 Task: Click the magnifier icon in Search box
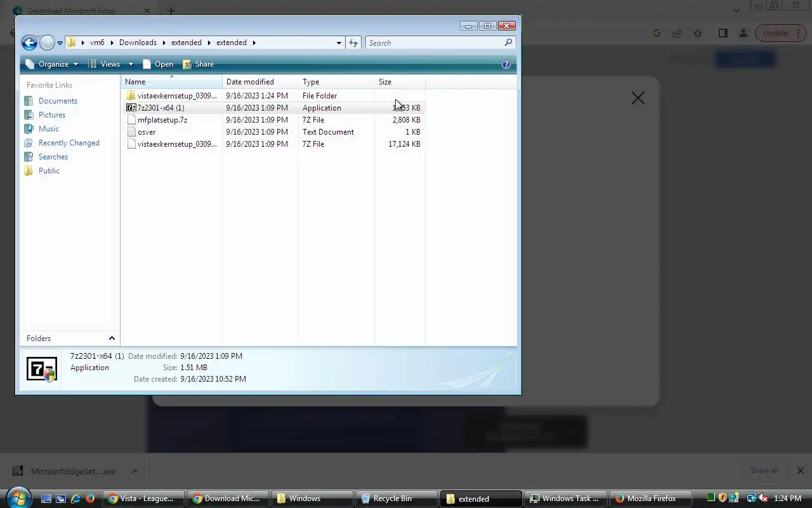pos(508,43)
